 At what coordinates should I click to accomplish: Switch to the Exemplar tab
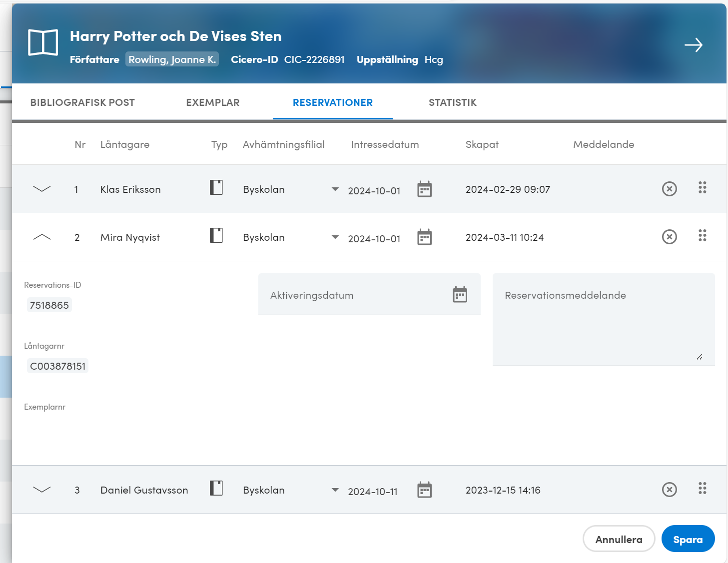(213, 102)
